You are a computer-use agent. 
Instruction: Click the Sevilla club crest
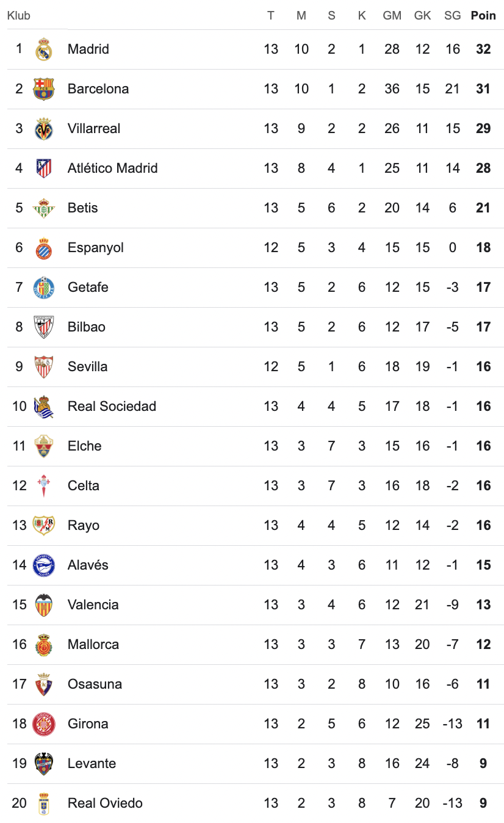[43, 367]
